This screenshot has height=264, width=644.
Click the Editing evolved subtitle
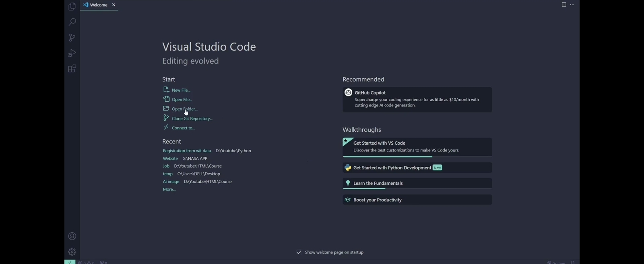coord(190,61)
